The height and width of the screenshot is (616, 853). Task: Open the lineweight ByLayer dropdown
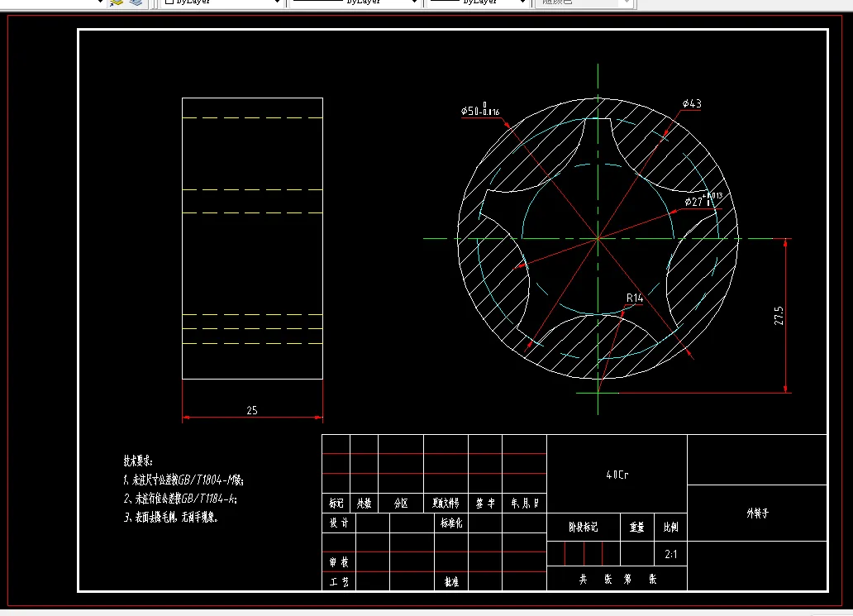tap(478, 2)
